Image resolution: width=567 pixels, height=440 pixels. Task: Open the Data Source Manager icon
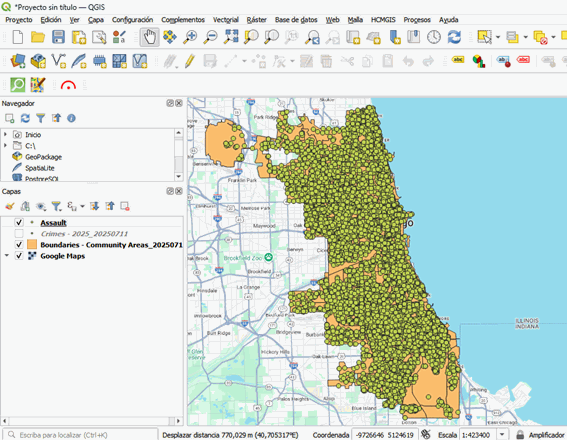pyautogui.click(x=17, y=61)
